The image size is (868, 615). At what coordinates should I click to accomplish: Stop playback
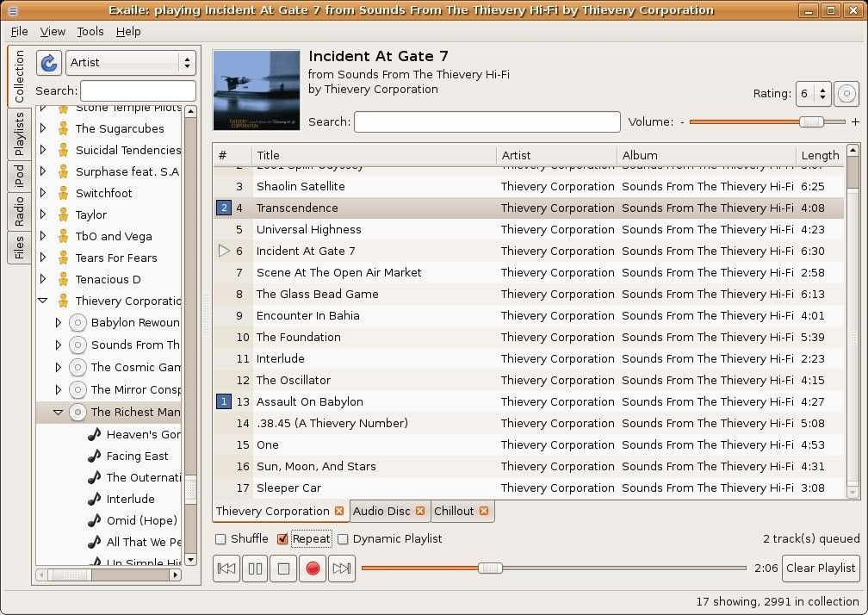pos(282,568)
